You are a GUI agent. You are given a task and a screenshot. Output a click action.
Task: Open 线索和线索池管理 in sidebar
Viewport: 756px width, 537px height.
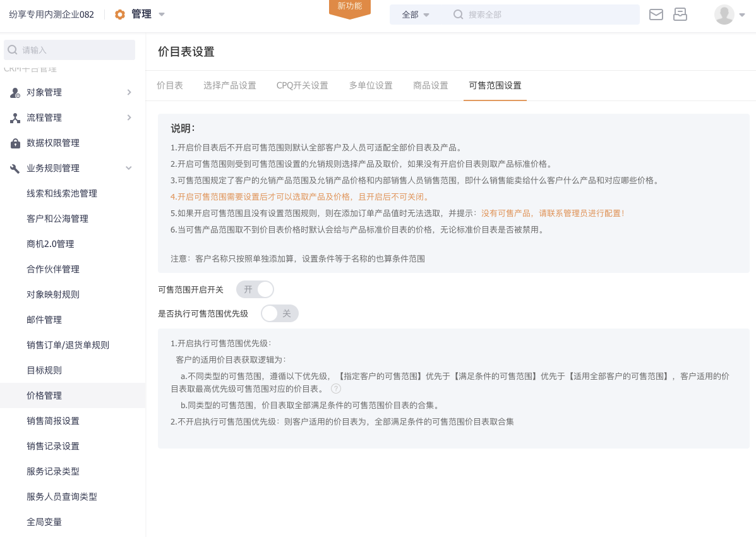62,193
